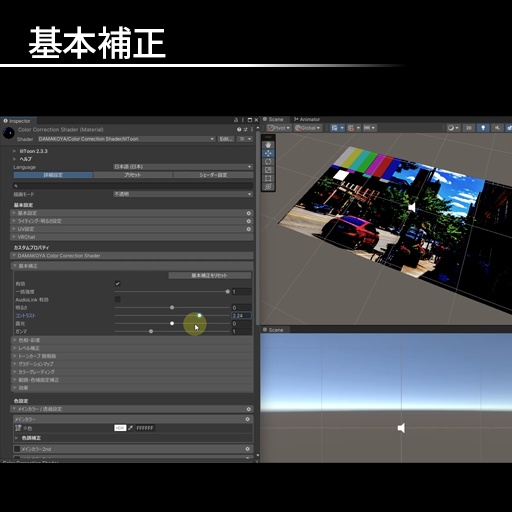Click the ガンマ slider handle
This screenshot has height=512, width=512.
click(151, 331)
